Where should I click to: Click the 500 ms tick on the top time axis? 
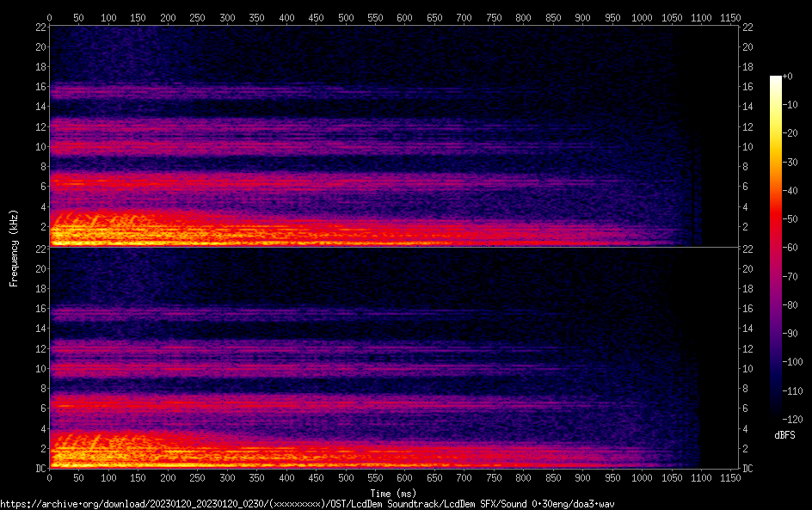click(x=346, y=16)
